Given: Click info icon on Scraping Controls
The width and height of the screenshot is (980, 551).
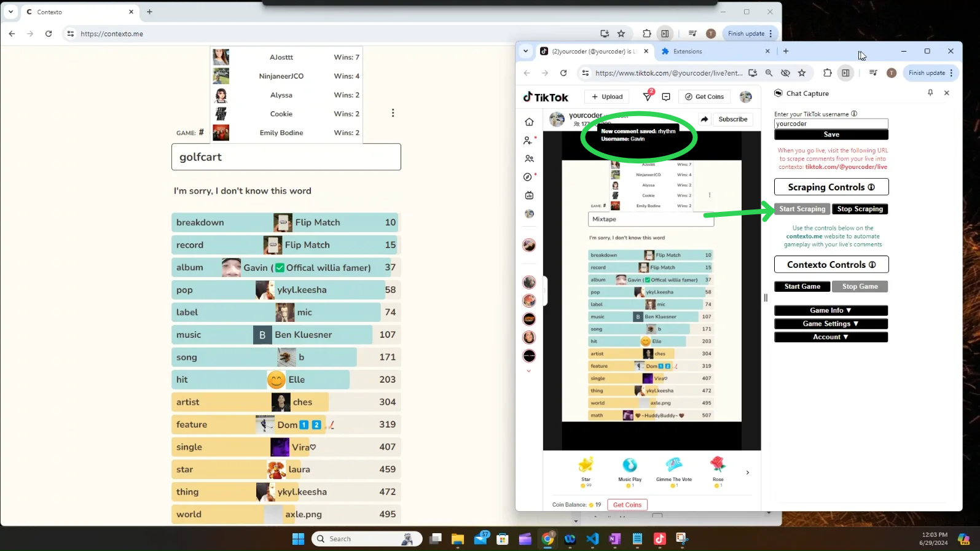Looking at the screenshot, I should tap(871, 187).
